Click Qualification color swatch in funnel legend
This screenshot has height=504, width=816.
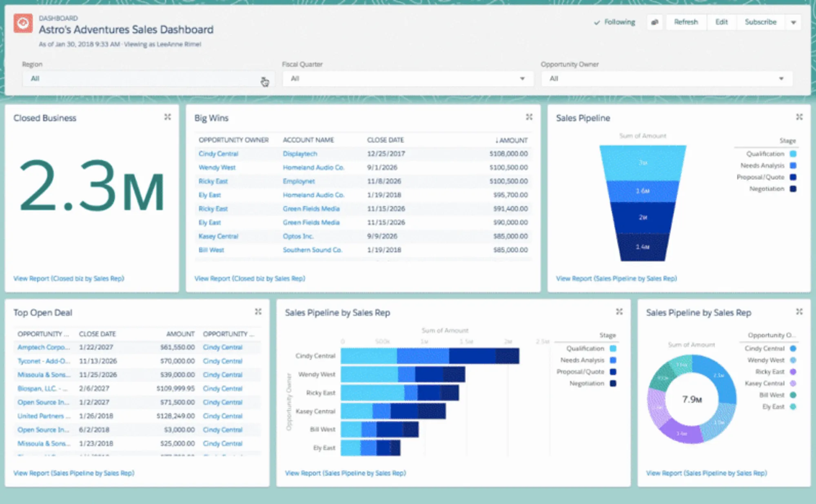coord(793,154)
